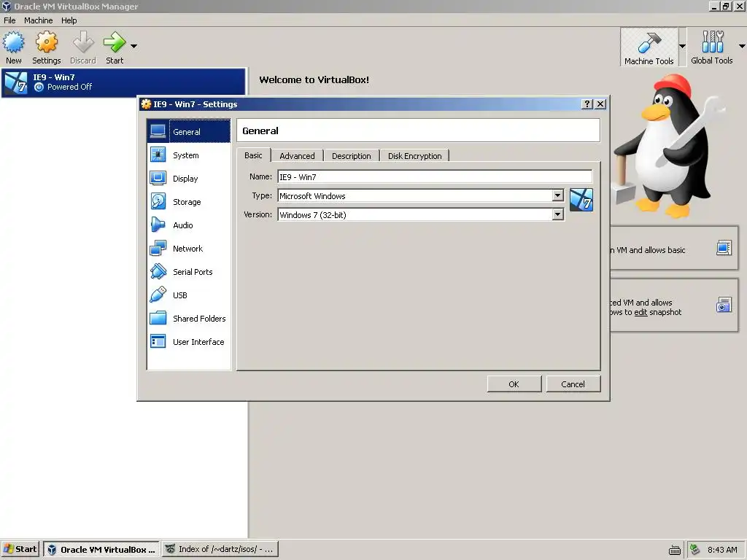Viewport: 747px width, 560px height.
Task: Open the Shared Folders settings category
Action: 189,319
